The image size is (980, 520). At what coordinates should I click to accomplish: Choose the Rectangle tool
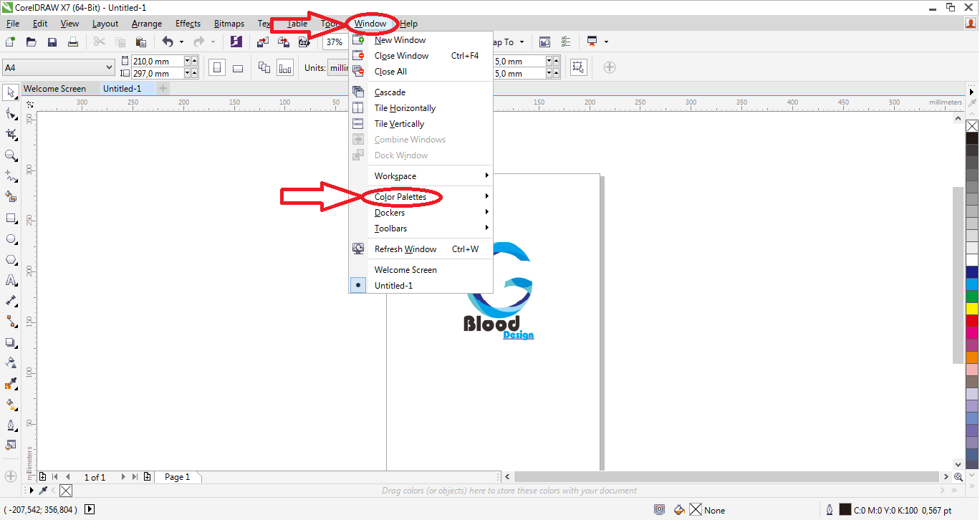10,218
